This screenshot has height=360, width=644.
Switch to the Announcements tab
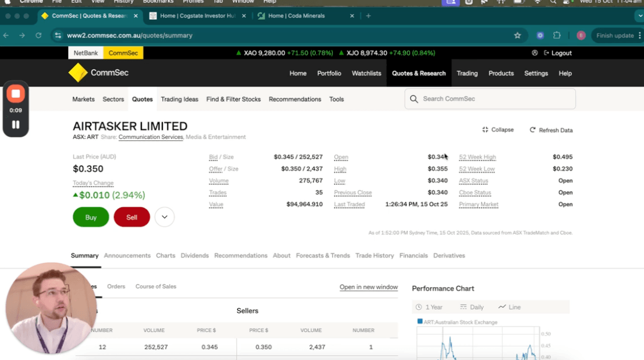coord(127,256)
